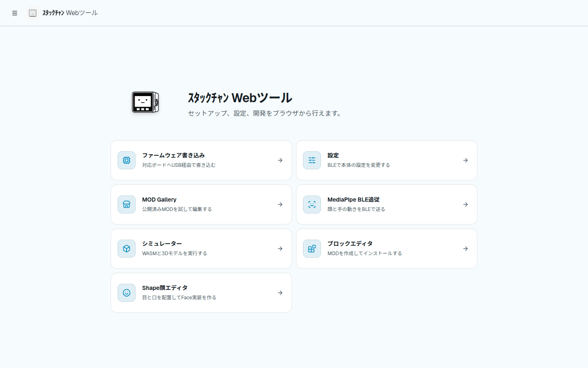Click the text MODを作成してインストールする
This screenshot has width=588, height=368.
pyautogui.click(x=365, y=254)
